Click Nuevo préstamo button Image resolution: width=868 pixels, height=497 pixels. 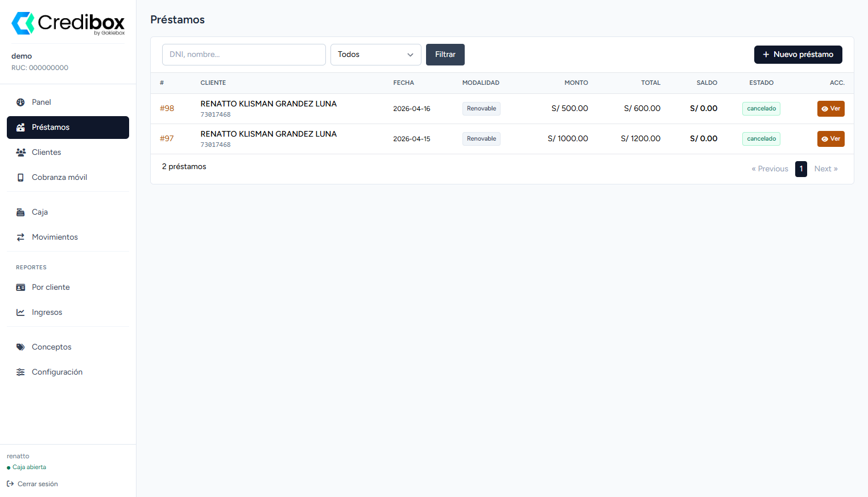click(798, 55)
